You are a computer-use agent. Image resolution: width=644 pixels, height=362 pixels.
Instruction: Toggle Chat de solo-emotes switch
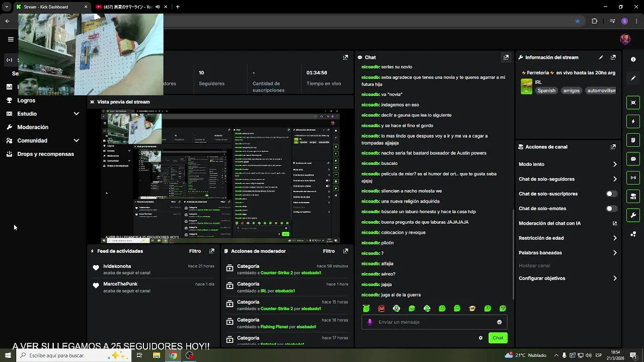click(x=611, y=209)
